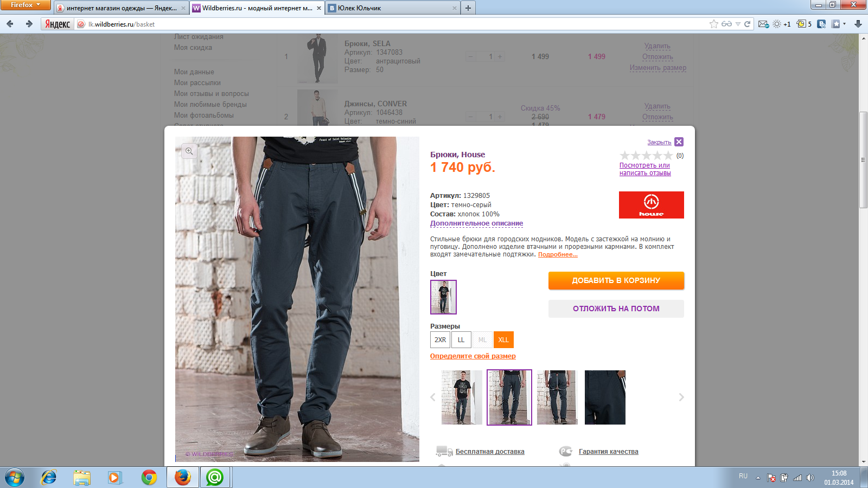
Task: Show first thumbnail of full-body photo
Action: click(462, 397)
